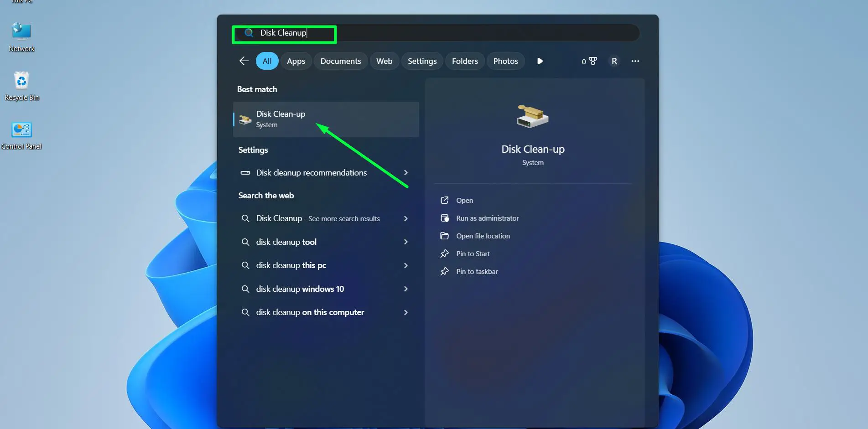Click See more search results for Disk Cleanup
Screen dimensions: 868x429
tap(318, 218)
